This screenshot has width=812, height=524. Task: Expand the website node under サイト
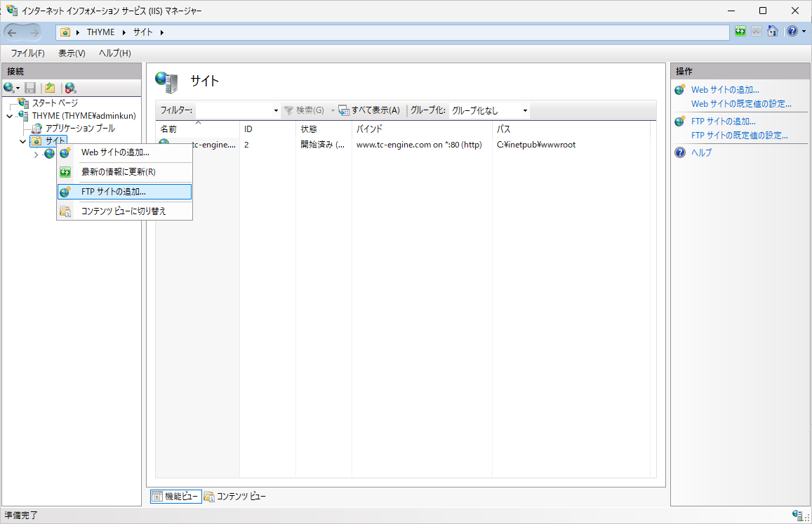coord(36,155)
